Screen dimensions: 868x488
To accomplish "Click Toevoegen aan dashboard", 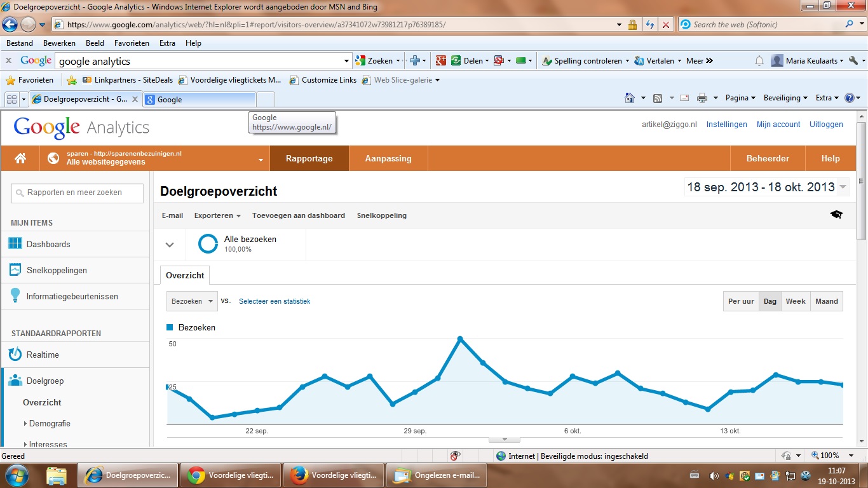I will [x=299, y=215].
